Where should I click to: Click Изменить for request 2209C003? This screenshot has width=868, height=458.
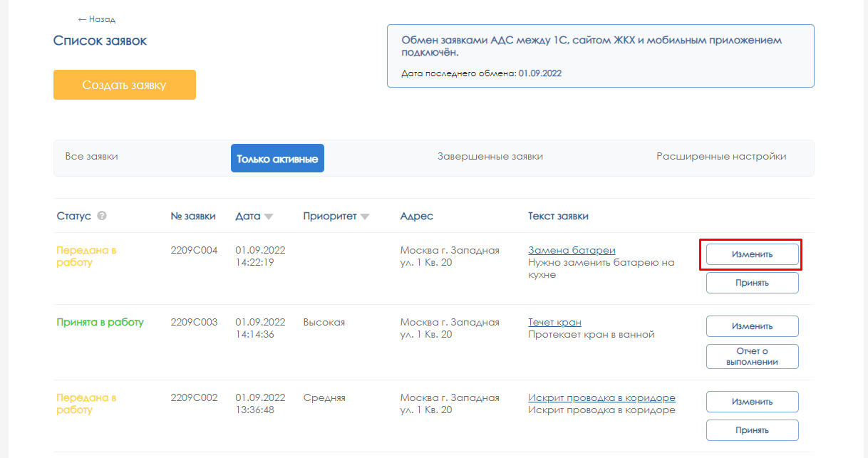click(752, 326)
